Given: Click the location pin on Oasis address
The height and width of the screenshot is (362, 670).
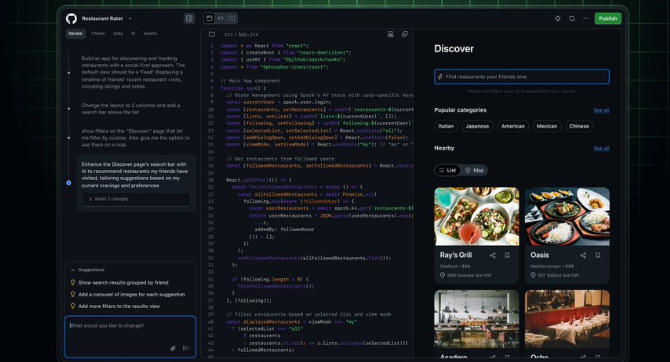Looking at the screenshot, I should point(533,275).
